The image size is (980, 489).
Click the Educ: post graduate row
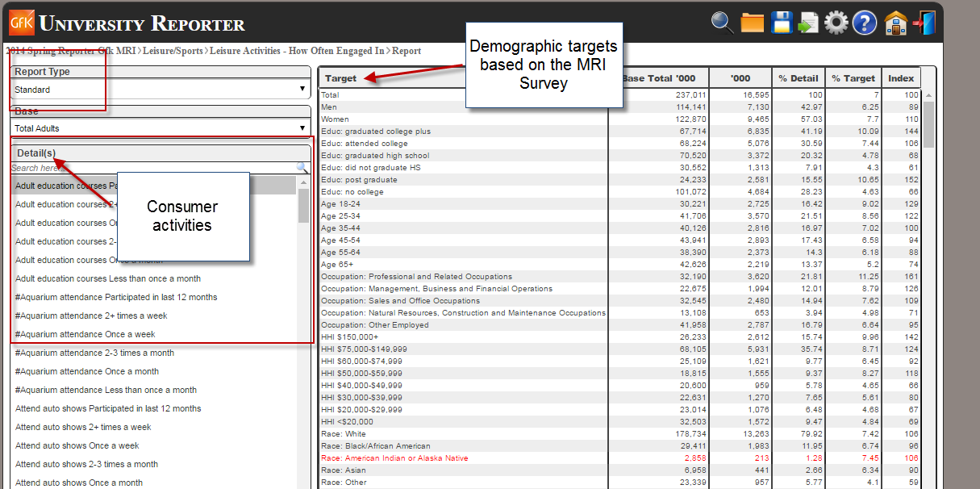(x=619, y=179)
